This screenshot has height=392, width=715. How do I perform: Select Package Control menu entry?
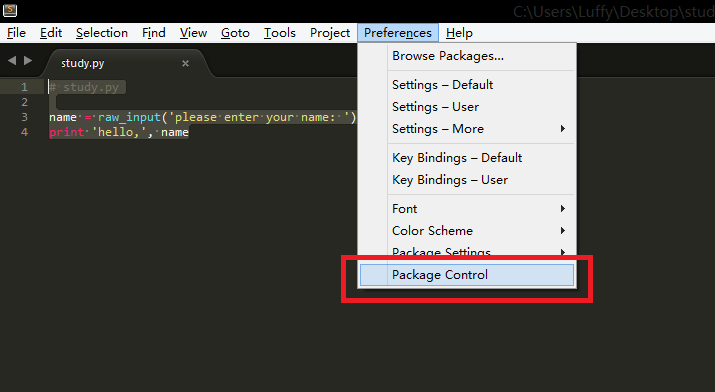[x=466, y=275]
